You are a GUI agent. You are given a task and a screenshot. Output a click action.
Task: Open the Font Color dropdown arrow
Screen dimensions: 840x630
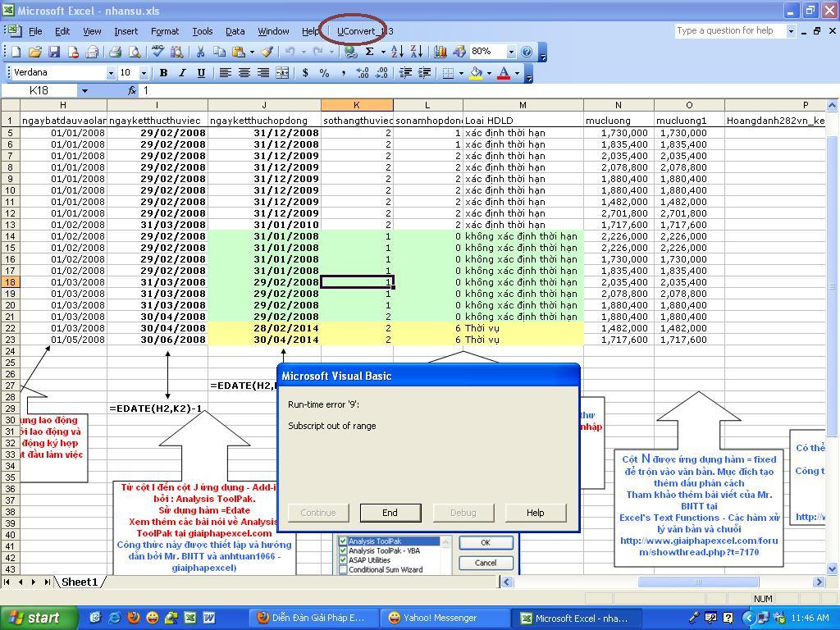point(517,73)
